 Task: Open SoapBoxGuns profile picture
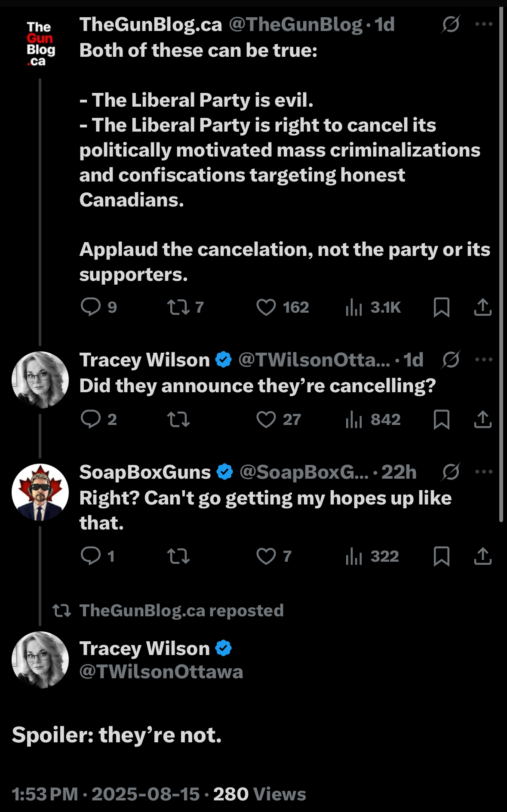click(x=40, y=492)
